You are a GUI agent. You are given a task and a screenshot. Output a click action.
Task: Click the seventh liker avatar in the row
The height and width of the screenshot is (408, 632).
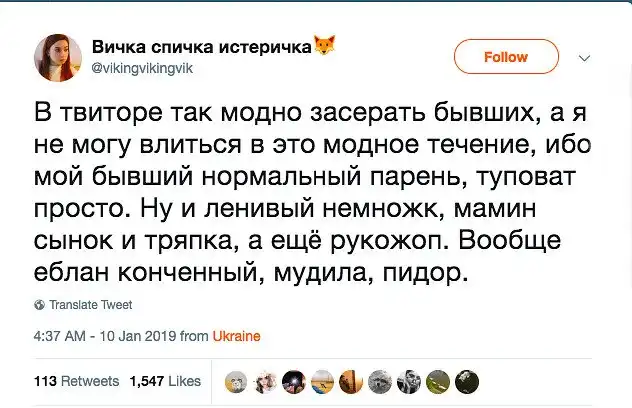click(409, 381)
